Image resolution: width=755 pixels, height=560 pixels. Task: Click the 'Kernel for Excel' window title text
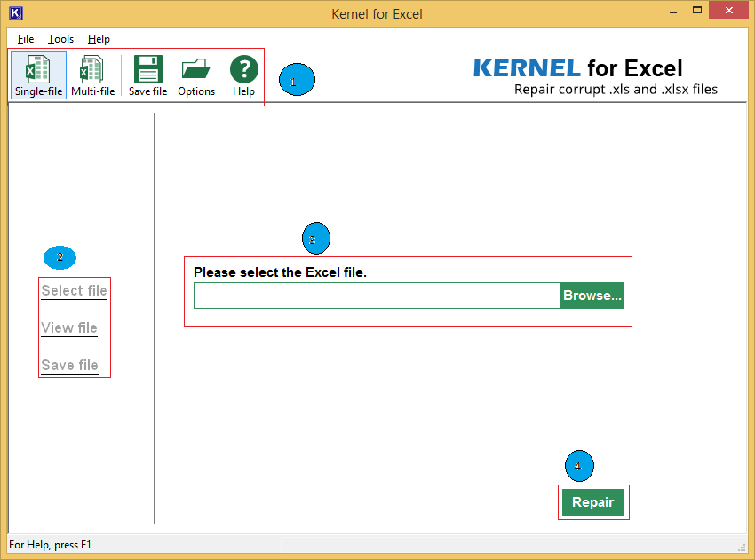coord(377,14)
